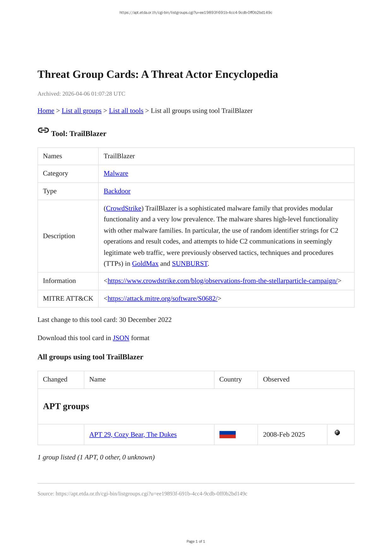Viewport: 392px width, 554px height.
Task: Open the CrowdStrike link in the description
Action: pos(123,208)
